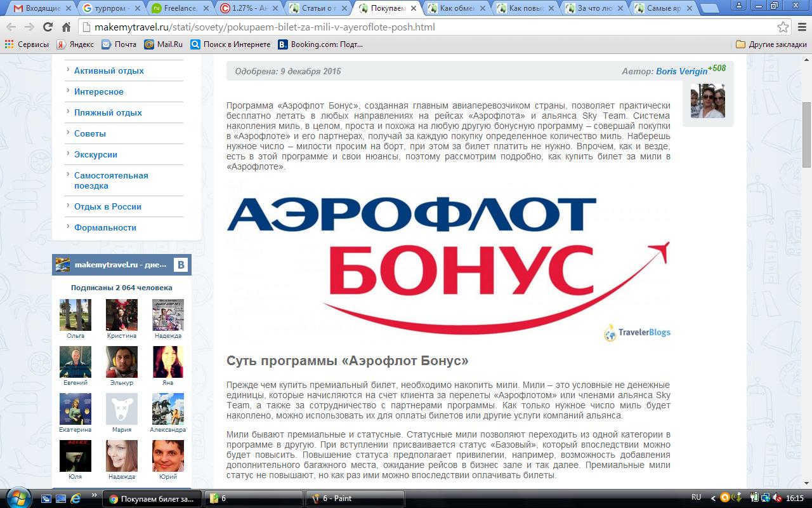Bookmark this page with the star icon

point(783,27)
